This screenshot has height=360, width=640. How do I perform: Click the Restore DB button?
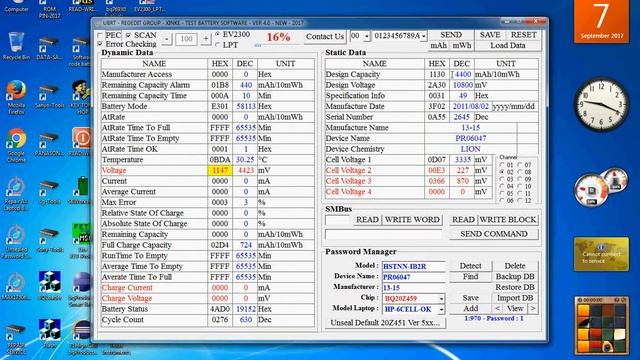click(x=515, y=287)
